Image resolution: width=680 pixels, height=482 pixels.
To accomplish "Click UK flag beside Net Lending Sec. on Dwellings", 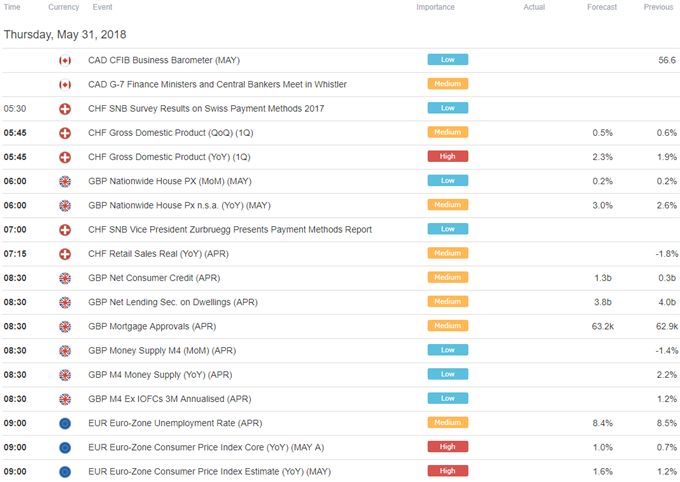I will [65, 302].
